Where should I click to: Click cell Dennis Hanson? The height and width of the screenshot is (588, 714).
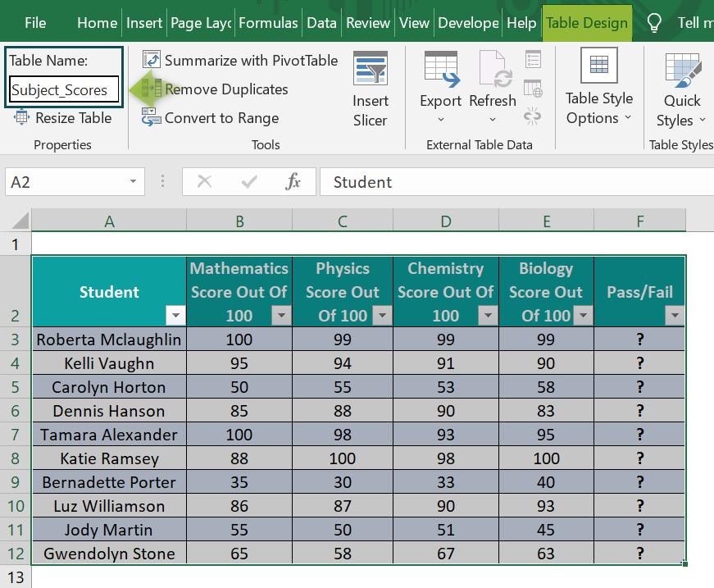tap(109, 411)
